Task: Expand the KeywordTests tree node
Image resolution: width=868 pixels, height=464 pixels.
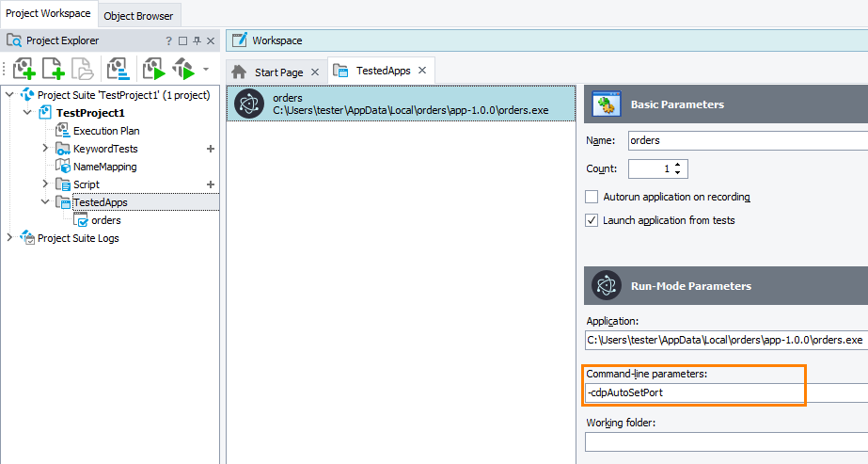Action: click(45, 149)
